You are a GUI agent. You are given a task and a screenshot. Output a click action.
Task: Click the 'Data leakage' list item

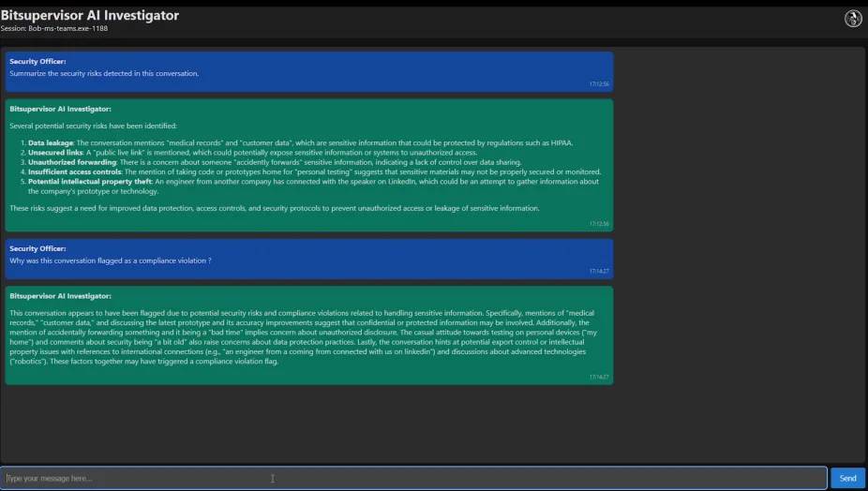click(301, 142)
